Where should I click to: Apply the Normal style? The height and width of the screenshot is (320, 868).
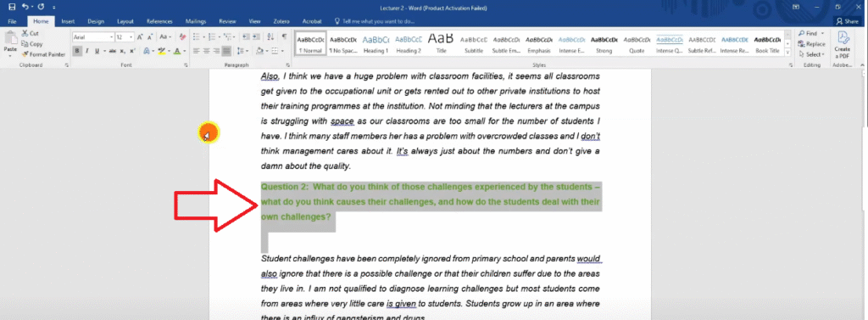[310, 44]
